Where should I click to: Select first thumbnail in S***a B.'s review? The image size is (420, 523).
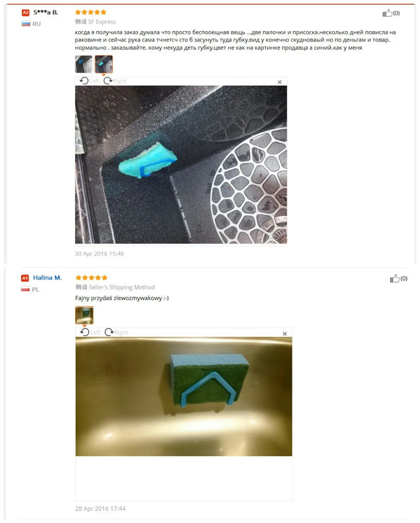[x=84, y=64]
